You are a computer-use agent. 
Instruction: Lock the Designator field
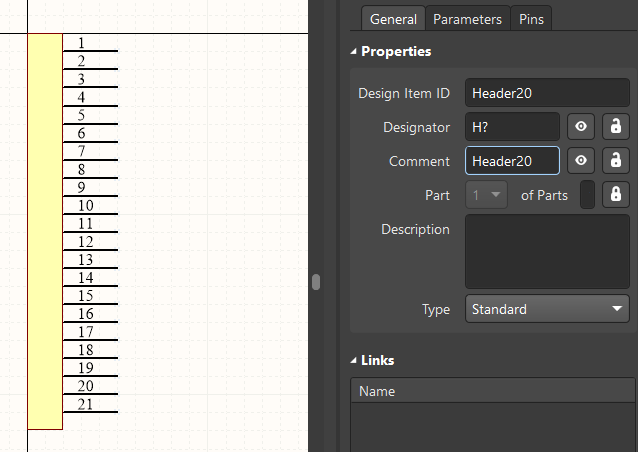click(x=616, y=127)
